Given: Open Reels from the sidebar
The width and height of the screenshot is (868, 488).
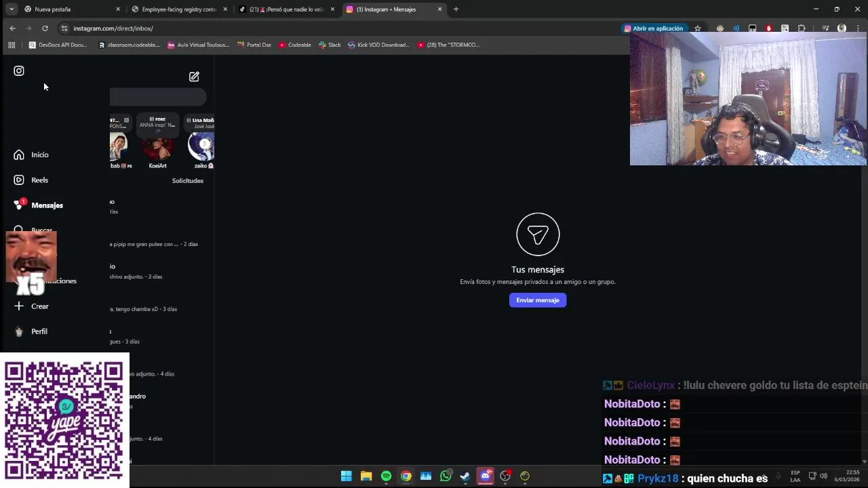Looking at the screenshot, I should pos(32,180).
